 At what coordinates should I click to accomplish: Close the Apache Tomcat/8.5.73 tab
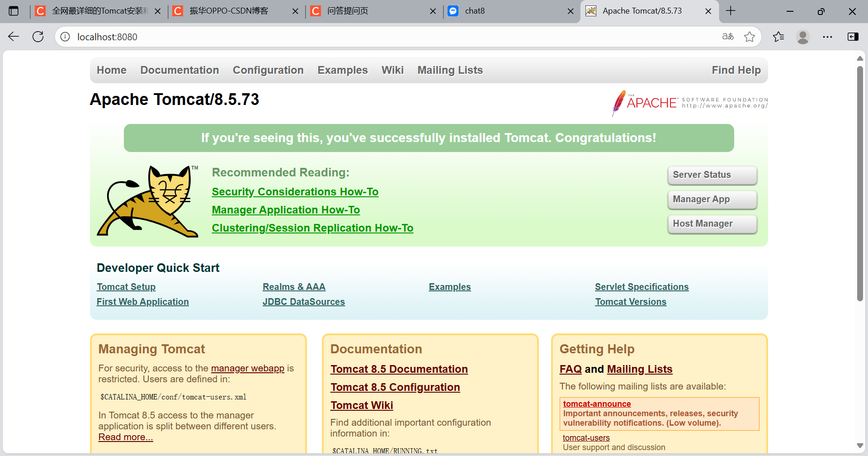click(708, 11)
